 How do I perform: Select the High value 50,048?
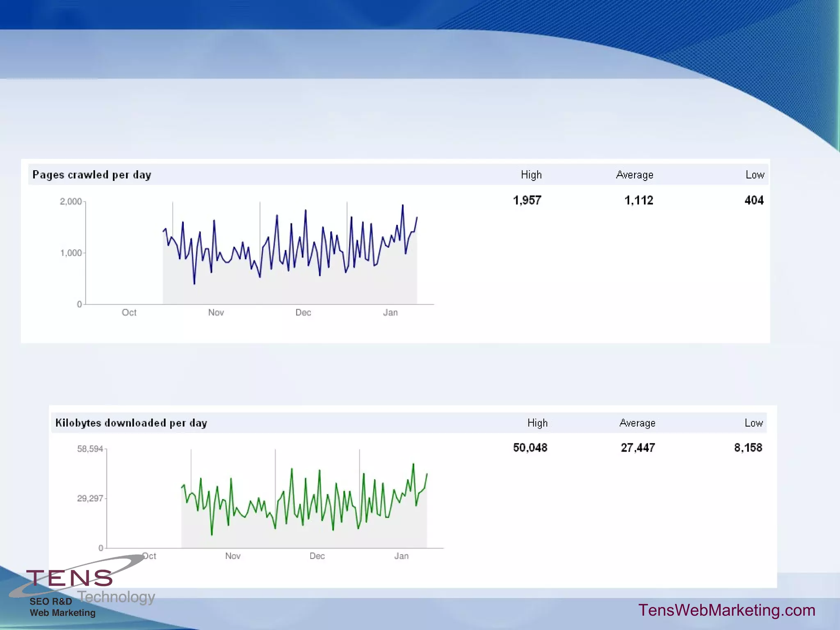(x=530, y=447)
